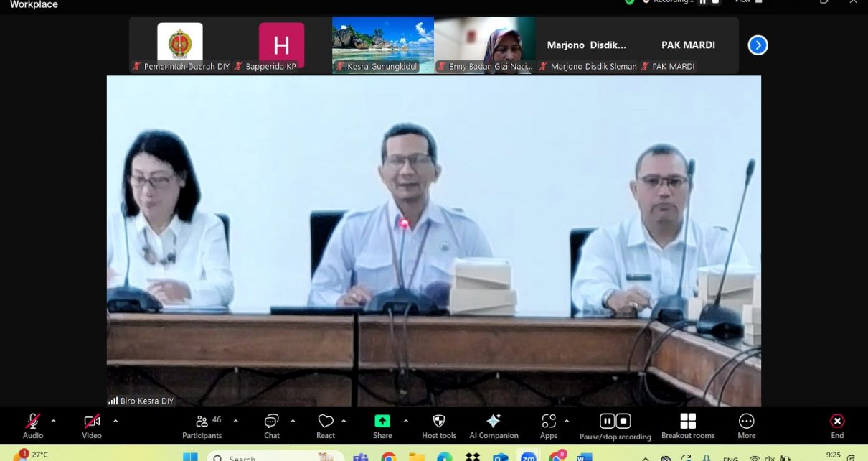This screenshot has height=461, width=868.
Task: Select Enny Badan Gizi video thumbnail
Action: pyautogui.click(x=485, y=45)
